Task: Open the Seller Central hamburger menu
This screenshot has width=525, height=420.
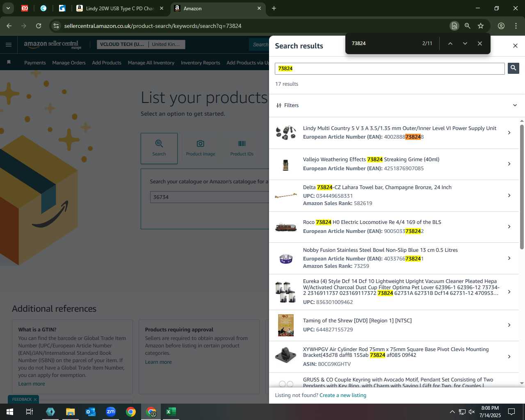Action: point(9,45)
